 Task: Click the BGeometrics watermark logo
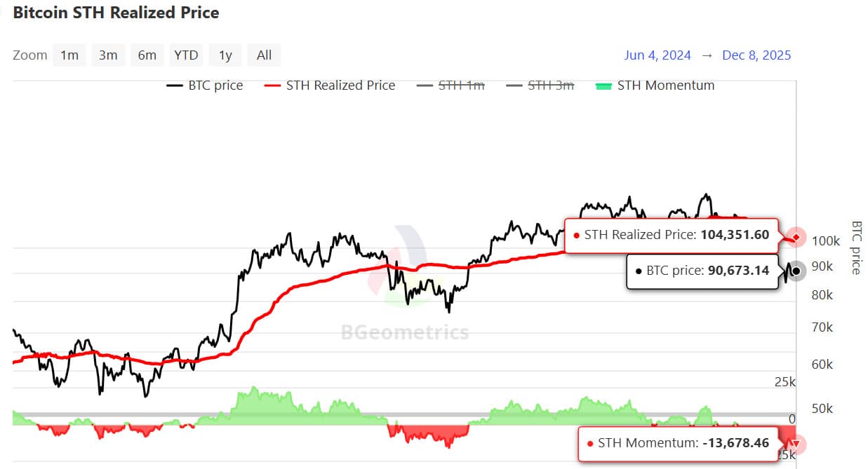tap(406, 331)
